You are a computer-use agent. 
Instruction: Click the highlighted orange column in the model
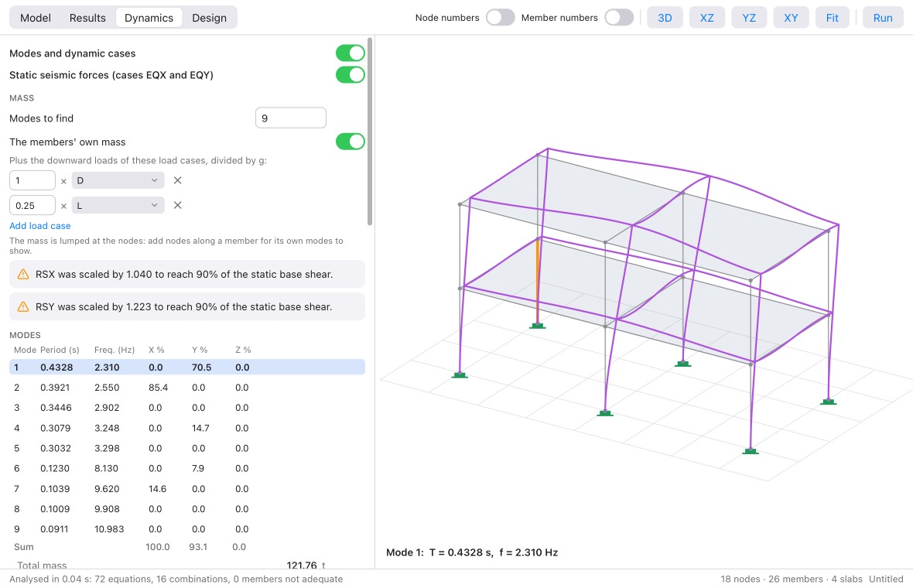[538, 281]
